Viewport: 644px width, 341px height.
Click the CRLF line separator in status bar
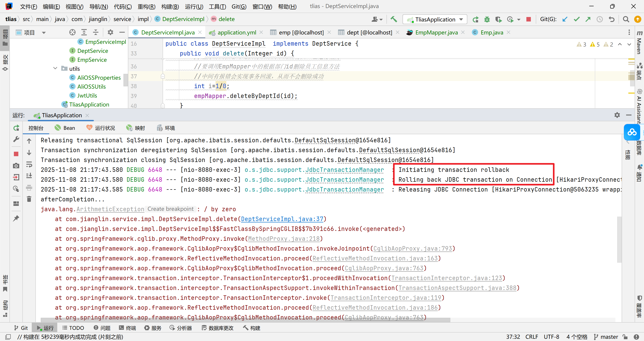point(532,337)
